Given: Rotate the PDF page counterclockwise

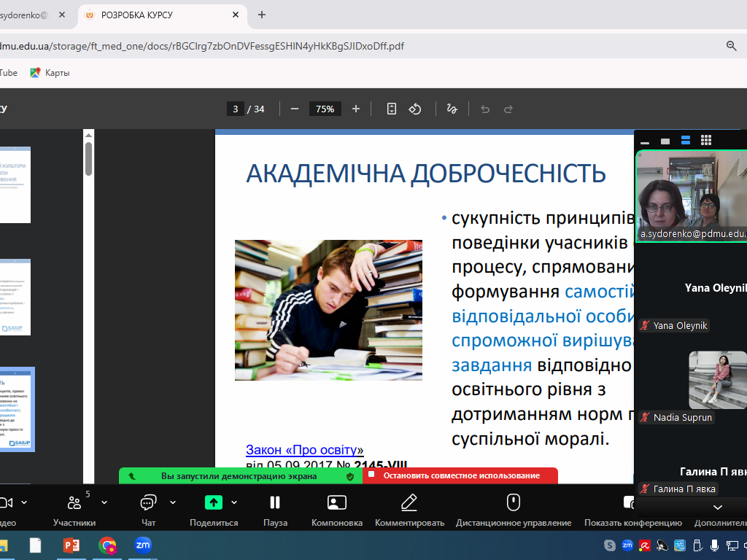Looking at the screenshot, I should (415, 109).
